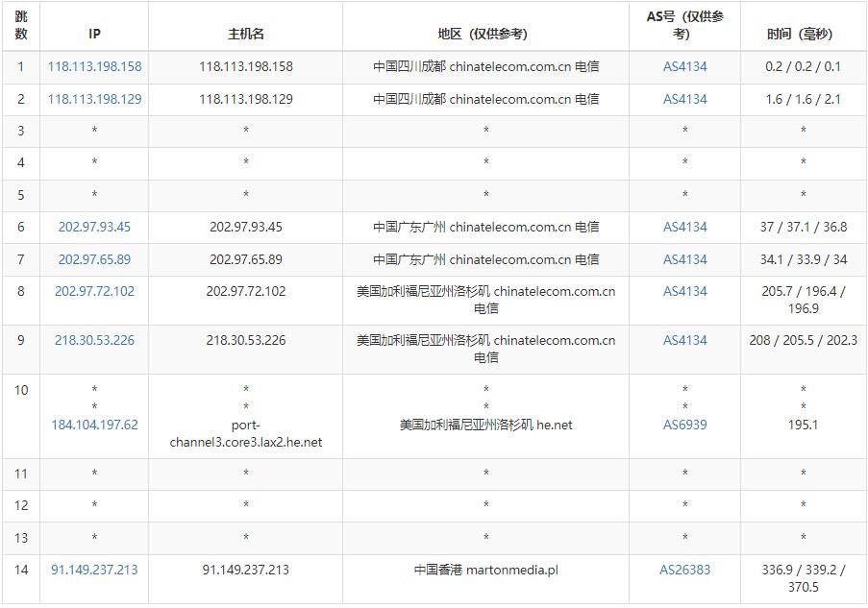The height and width of the screenshot is (608, 868).
Task: Click hop number 12 cell
Action: 21,505
